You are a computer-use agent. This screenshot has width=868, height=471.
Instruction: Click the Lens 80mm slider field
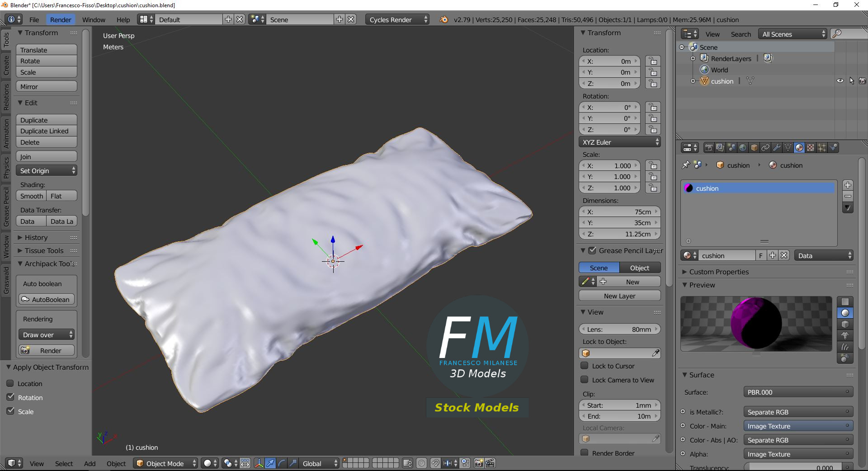coord(620,329)
